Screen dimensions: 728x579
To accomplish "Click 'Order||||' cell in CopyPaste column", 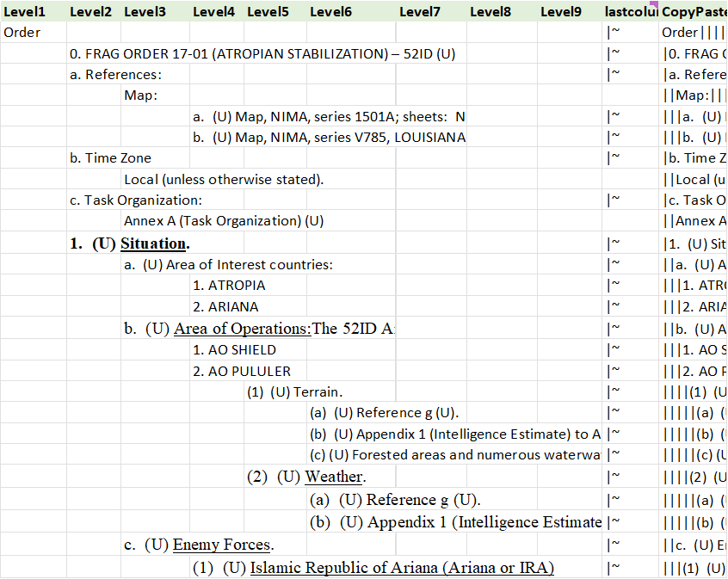I will (x=694, y=33).
